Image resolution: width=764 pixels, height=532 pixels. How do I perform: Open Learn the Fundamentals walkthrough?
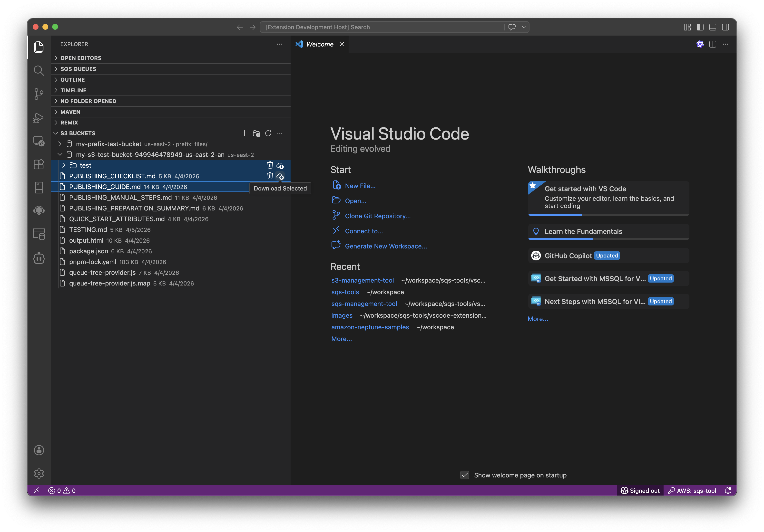tap(608, 232)
